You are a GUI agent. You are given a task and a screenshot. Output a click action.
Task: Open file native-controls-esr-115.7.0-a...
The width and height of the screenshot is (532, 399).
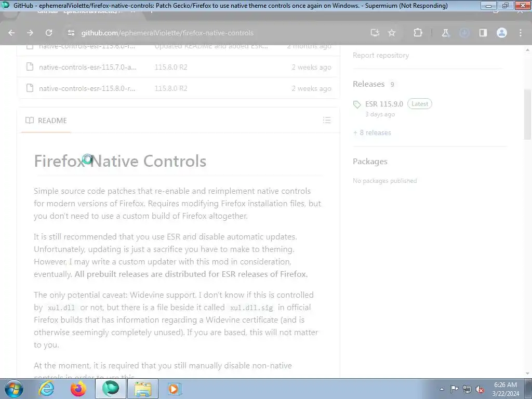(x=87, y=67)
